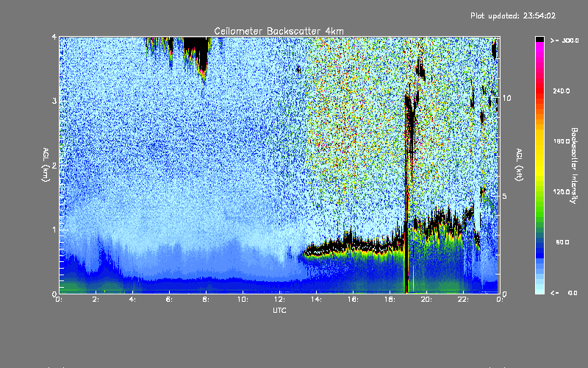Click the '20:' tick label on x-axis
The image size is (588, 368).
coord(426,300)
